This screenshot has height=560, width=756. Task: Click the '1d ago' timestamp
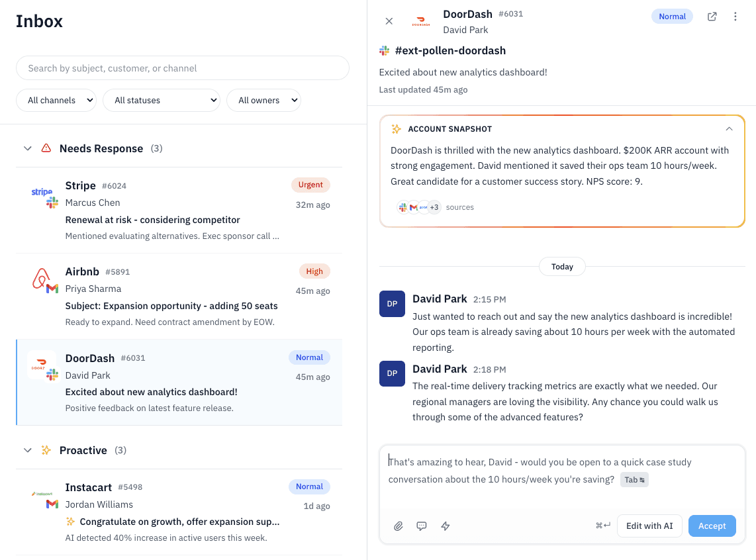(x=316, y=506)
